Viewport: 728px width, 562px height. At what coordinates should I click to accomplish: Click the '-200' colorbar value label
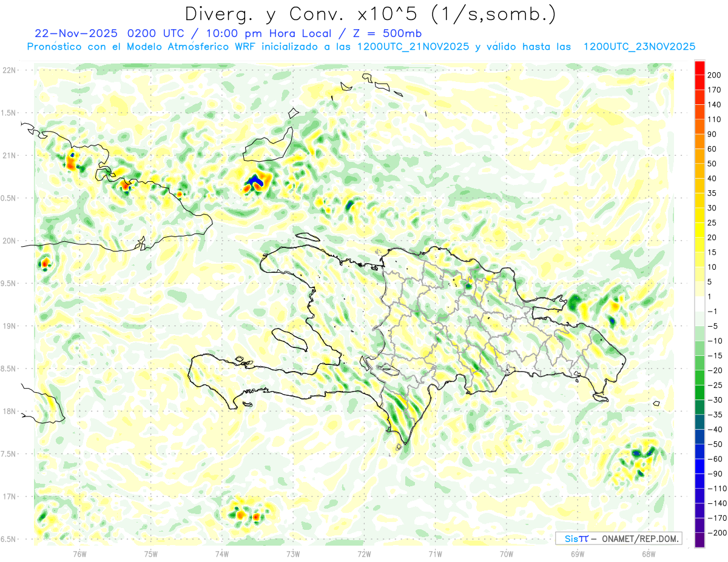click(x=716, y=532)
